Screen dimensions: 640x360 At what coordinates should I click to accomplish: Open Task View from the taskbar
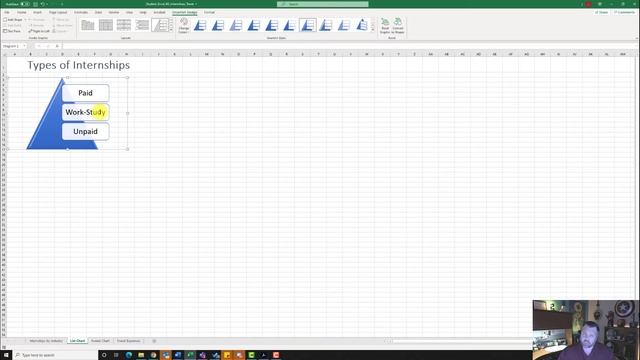[x=116, y=355]
